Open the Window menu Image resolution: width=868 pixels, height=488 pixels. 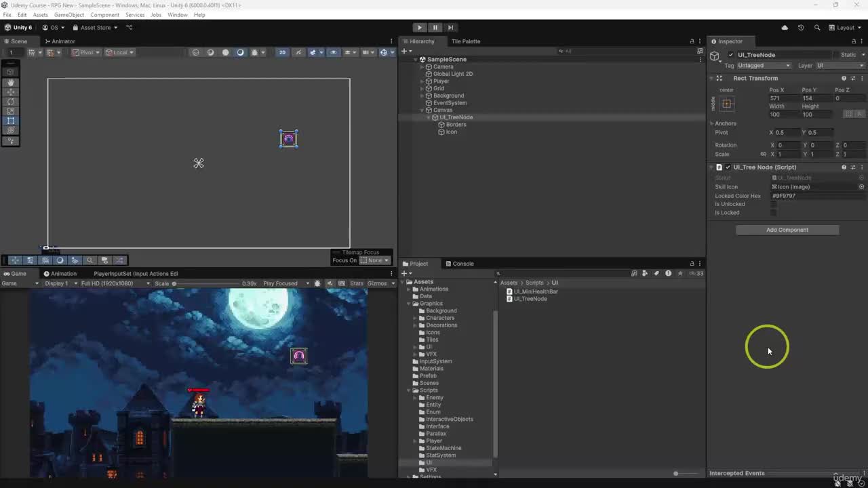click(178, 15)
